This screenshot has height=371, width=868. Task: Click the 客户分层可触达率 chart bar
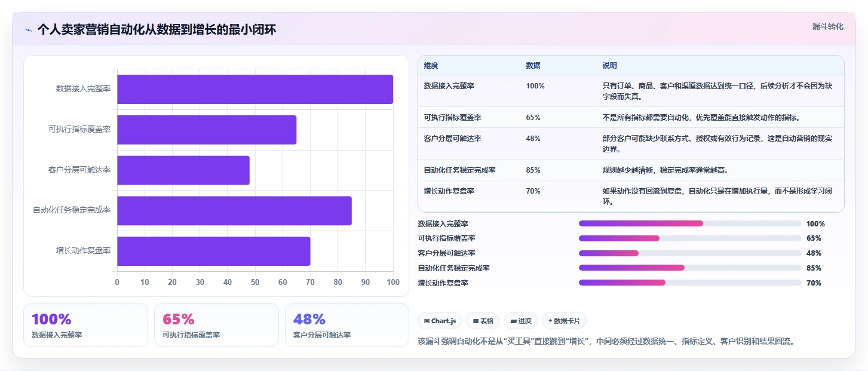tap(183, 170)
